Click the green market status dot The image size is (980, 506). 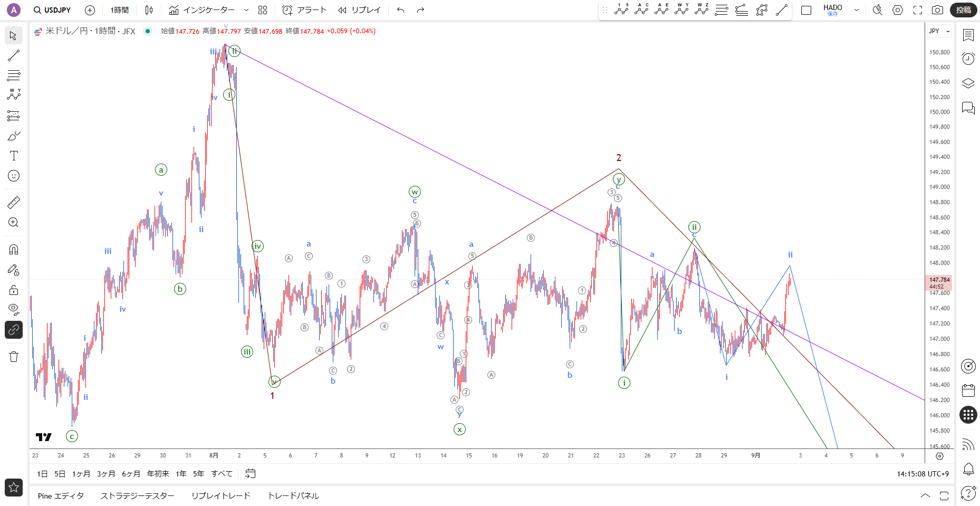(x=148, y=31)
